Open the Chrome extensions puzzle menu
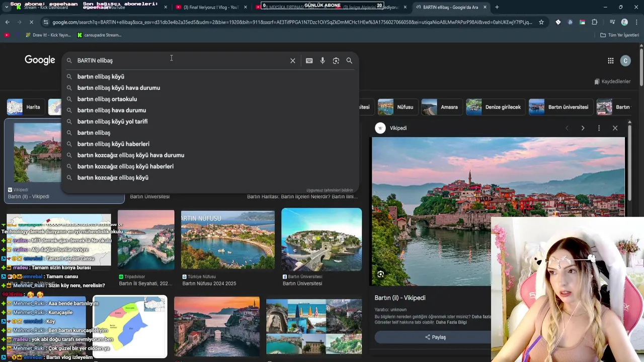Image resolution: width=644 pixels, height=362 pixels. [x=595, y=22]
